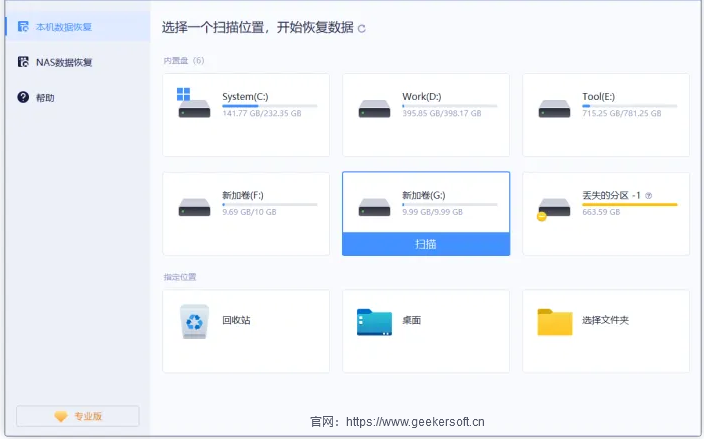
Task: Click the refresh icon beside the page title
Action: (x=362, y=28)
